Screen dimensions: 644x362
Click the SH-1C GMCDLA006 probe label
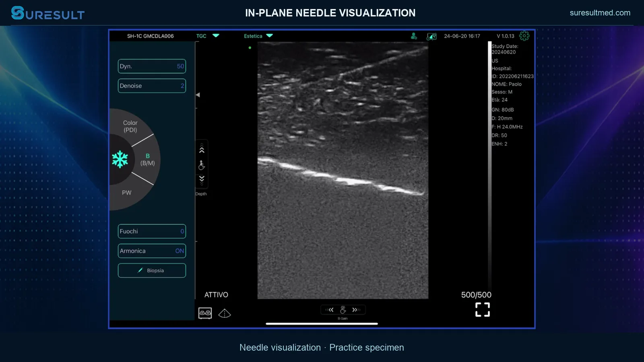151,36
